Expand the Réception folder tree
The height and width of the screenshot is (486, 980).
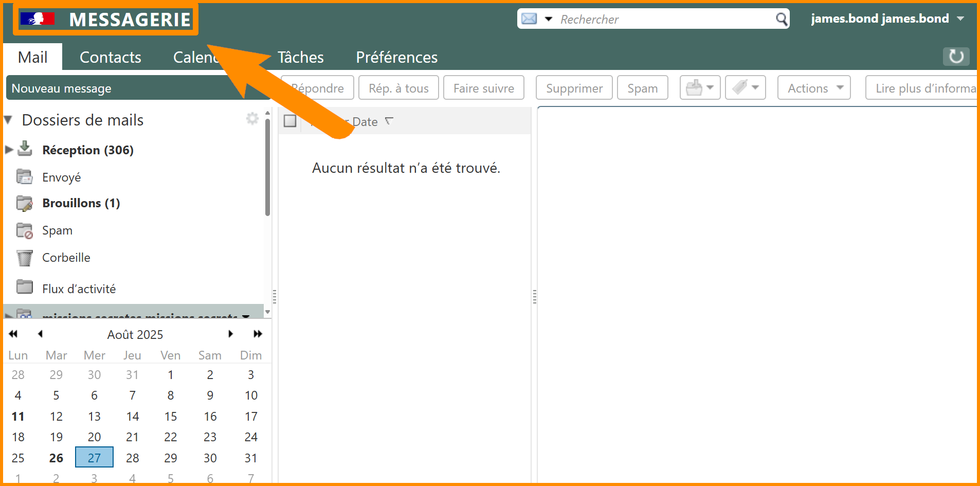point(9,150)
